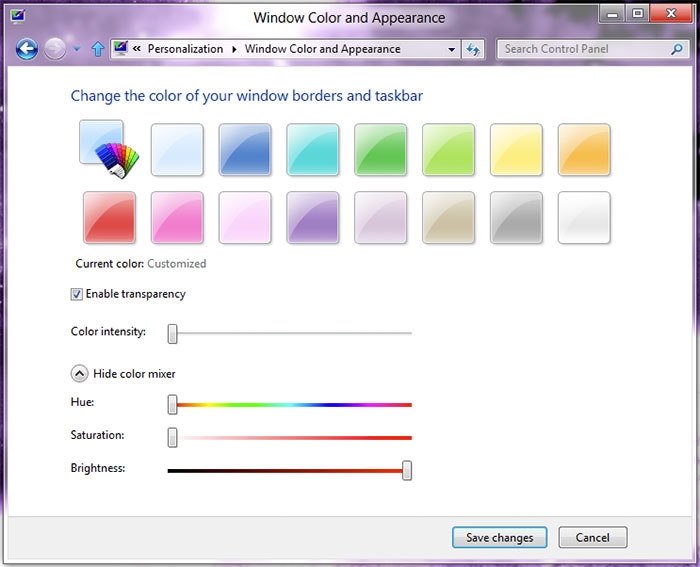Pick the teal cyan swatch
700x567 pixels.
(x=313, y=150)
